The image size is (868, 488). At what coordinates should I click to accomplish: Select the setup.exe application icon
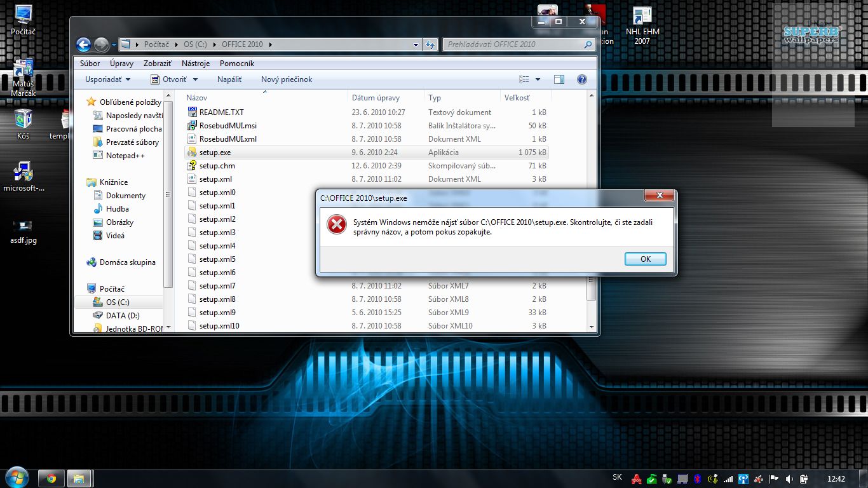[193, 152]
